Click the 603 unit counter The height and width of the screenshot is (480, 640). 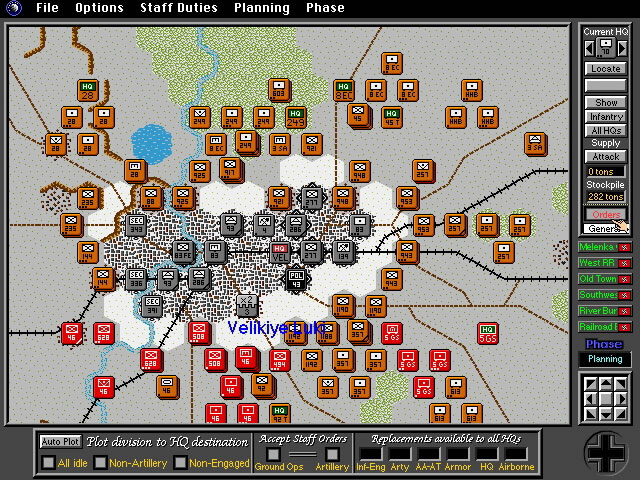point(279,90)
